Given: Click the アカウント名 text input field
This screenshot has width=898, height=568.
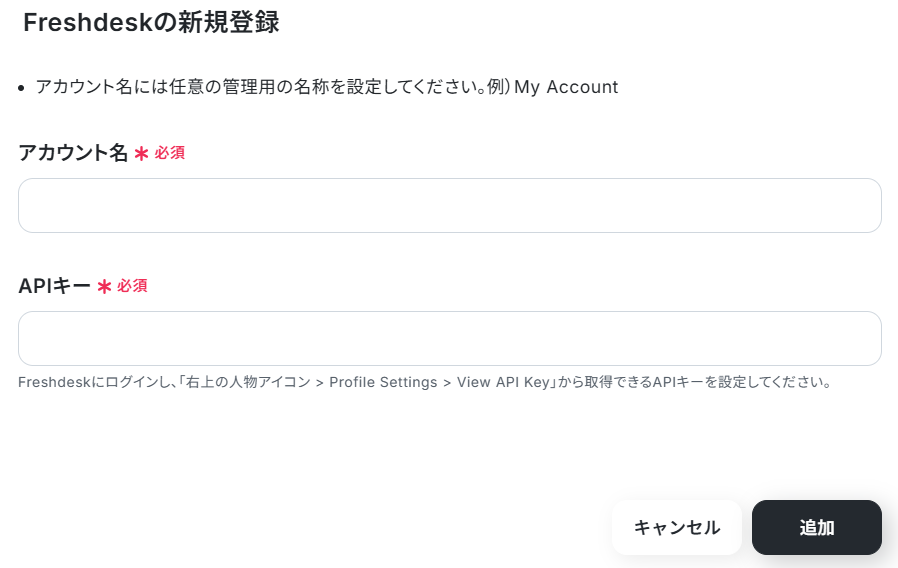Looking at the screenshot, I should click(x=450, y=206).
